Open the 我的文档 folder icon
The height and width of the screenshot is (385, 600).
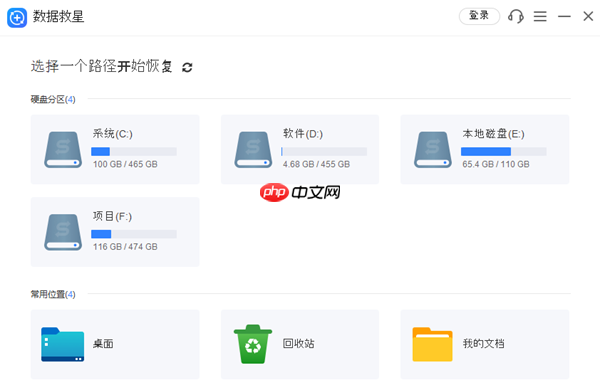(432, 344)
